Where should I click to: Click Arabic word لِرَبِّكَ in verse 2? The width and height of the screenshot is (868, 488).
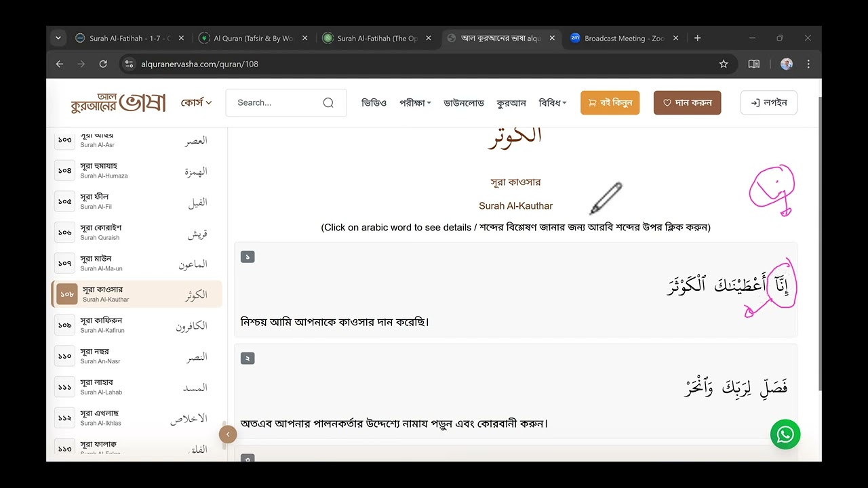(736, 388)
